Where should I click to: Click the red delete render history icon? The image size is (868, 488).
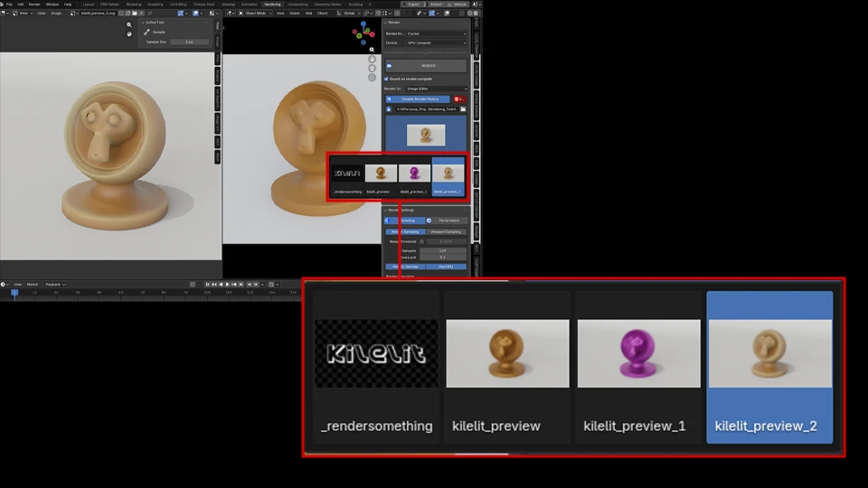coord(459,99)
